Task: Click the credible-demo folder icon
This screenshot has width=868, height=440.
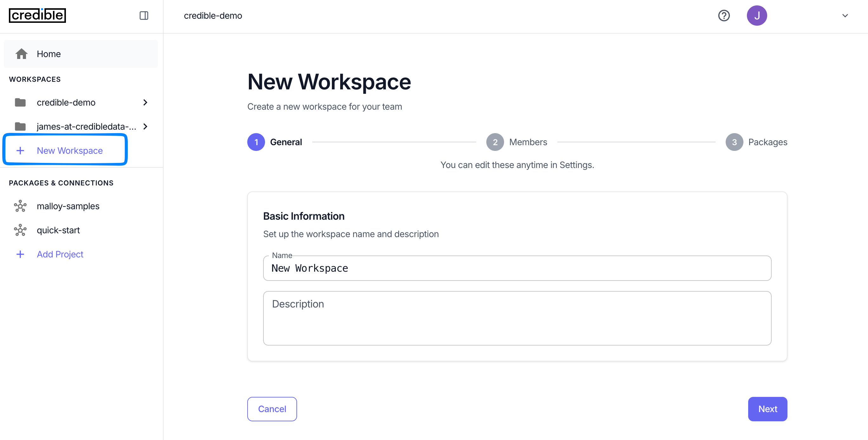Action: [x=21, y=102]
